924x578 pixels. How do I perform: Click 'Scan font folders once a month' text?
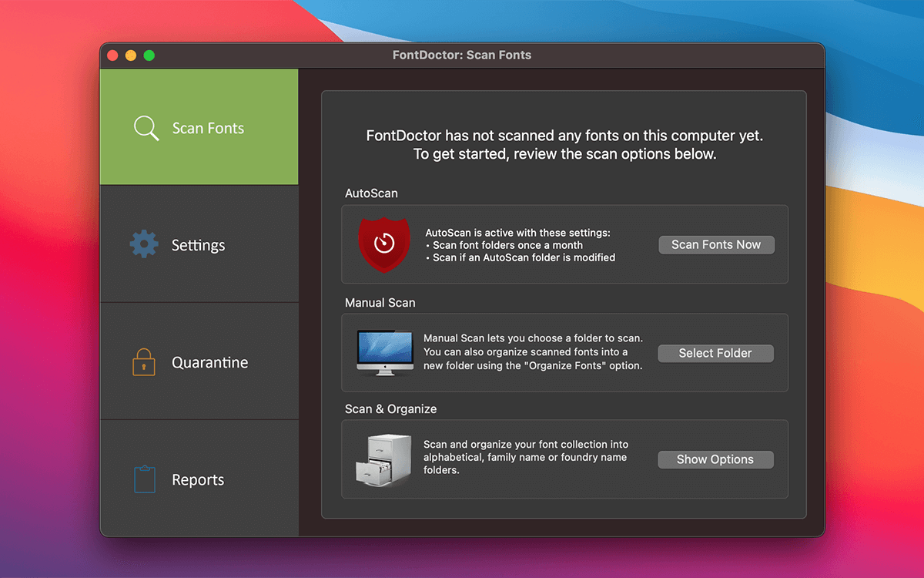click(507, 245)
